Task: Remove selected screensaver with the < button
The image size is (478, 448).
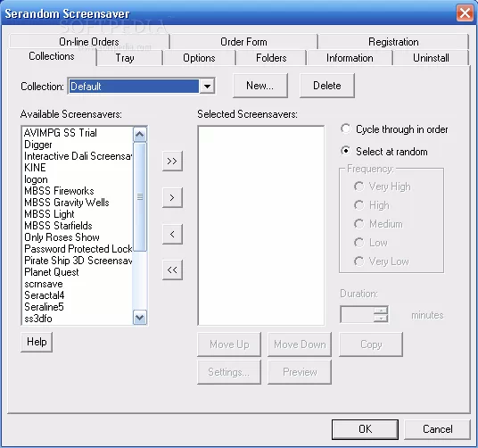Action: tap(172, 234)
